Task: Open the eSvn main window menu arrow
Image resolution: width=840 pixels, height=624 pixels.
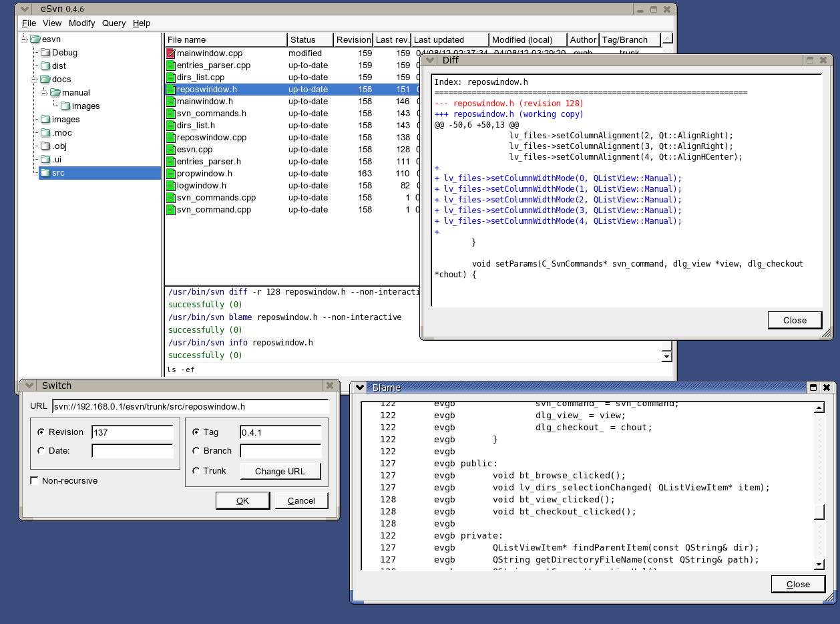Action: [24, 9]
